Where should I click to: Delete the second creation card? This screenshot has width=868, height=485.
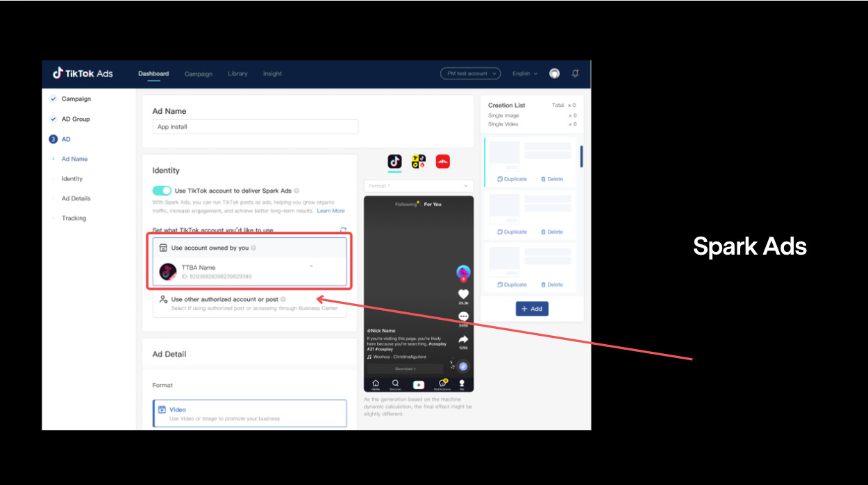point(552,232)
